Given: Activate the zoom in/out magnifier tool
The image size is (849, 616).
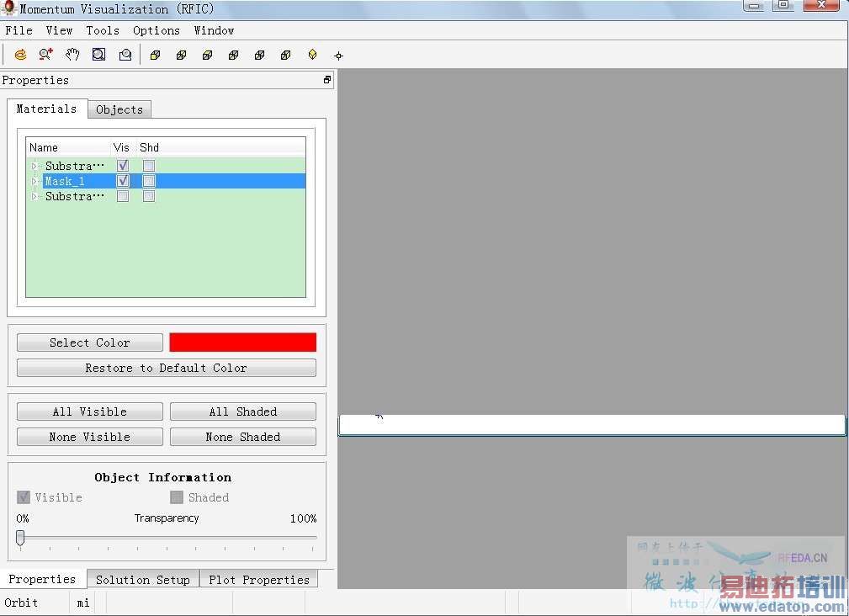Looking at the screenshot, I should click(46, 55).
